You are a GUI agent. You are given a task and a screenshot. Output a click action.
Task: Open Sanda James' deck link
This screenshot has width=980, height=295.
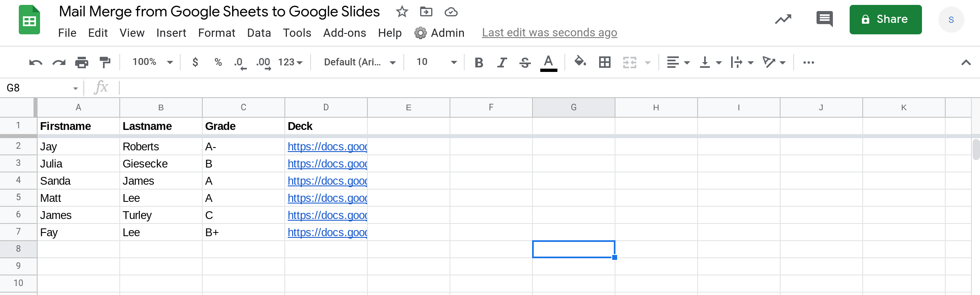click(x=327, y=181)
